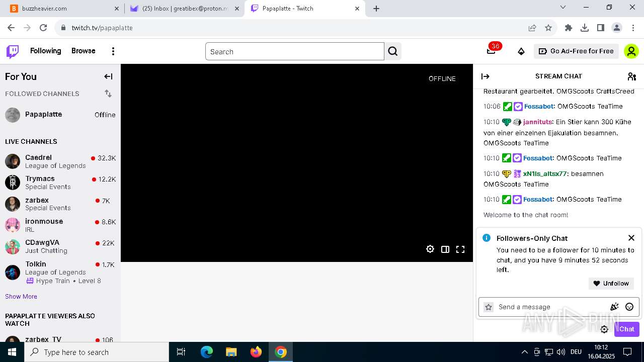Click the janntuts username in chat
The image size is (644, 362).
click(538, 122)
